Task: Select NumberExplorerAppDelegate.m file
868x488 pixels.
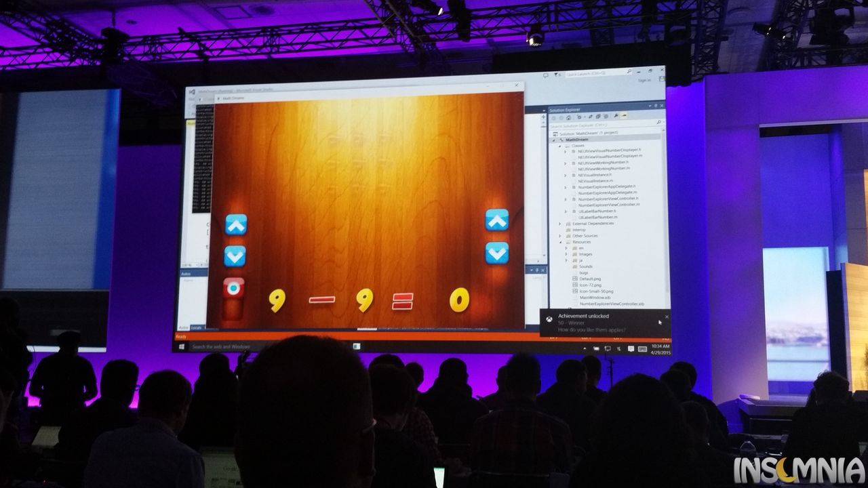Action: point(608,192)
